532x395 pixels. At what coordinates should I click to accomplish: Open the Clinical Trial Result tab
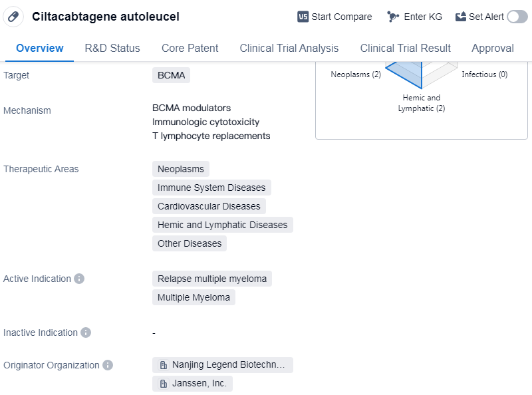tap(405, 48)
